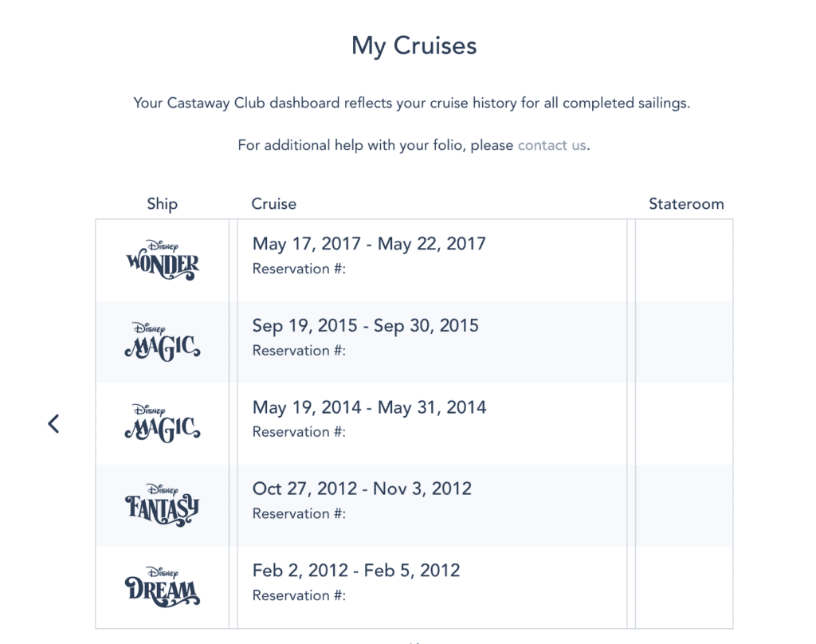This screenshot has height=644, width=816.
Task: Select the Sep 19, 2015 cruise dates
Action: [x=365, y=325]
